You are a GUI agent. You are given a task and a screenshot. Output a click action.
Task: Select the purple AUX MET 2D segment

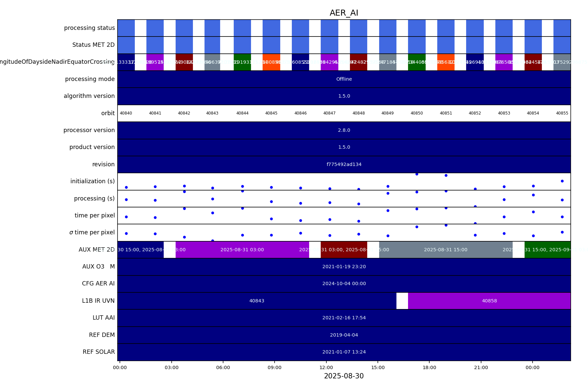pyautogui.click(x=242, y=250)
